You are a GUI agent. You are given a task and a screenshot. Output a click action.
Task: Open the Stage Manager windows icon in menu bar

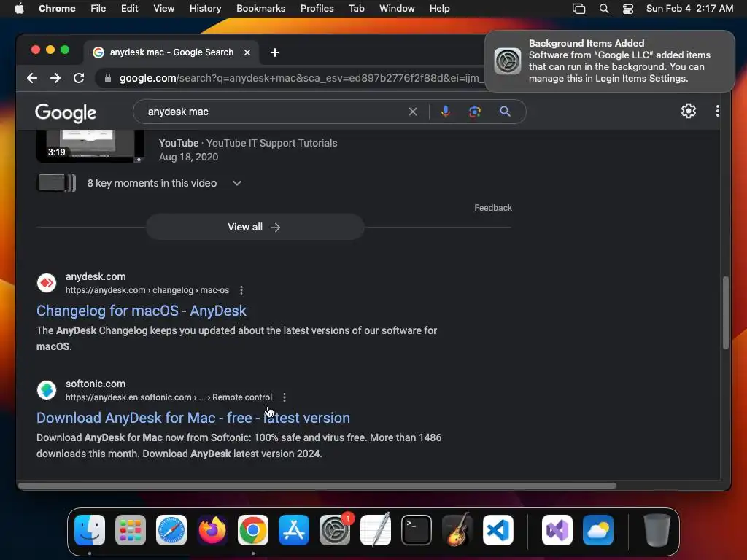578,9
